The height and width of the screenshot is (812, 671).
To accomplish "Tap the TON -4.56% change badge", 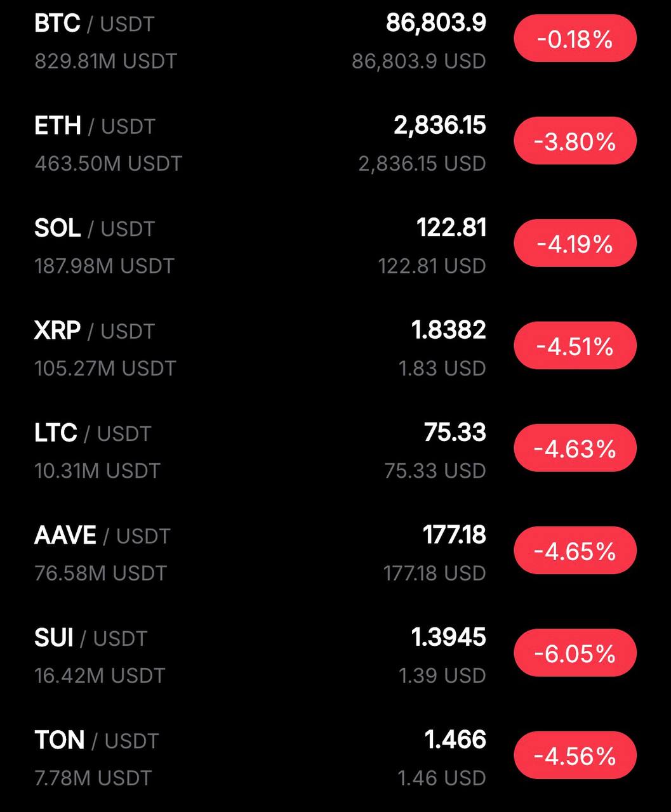I will (x=575, y=756).
